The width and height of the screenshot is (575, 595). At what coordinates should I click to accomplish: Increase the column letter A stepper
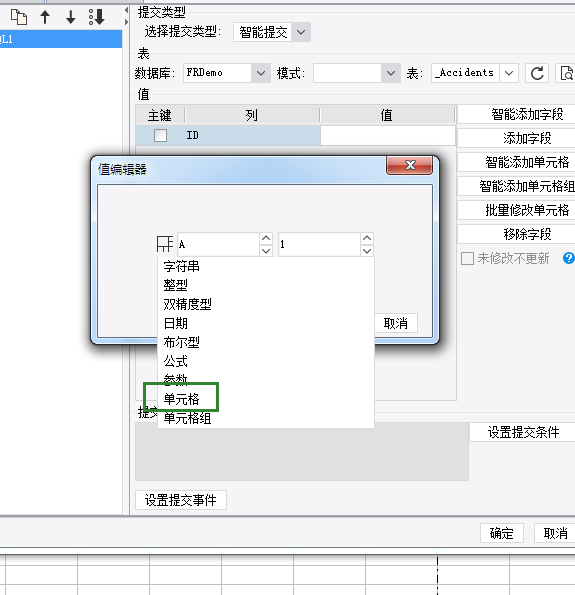tap(266, 238)
